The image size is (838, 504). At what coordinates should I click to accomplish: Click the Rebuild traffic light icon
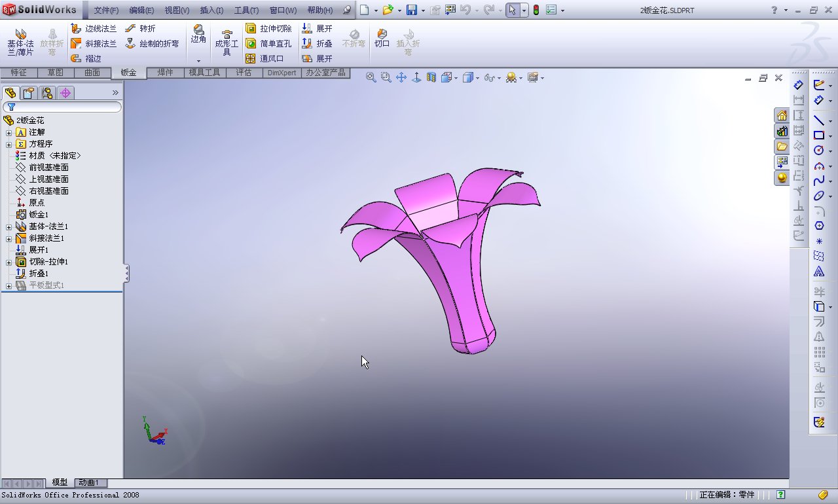[x=536, y=10]
